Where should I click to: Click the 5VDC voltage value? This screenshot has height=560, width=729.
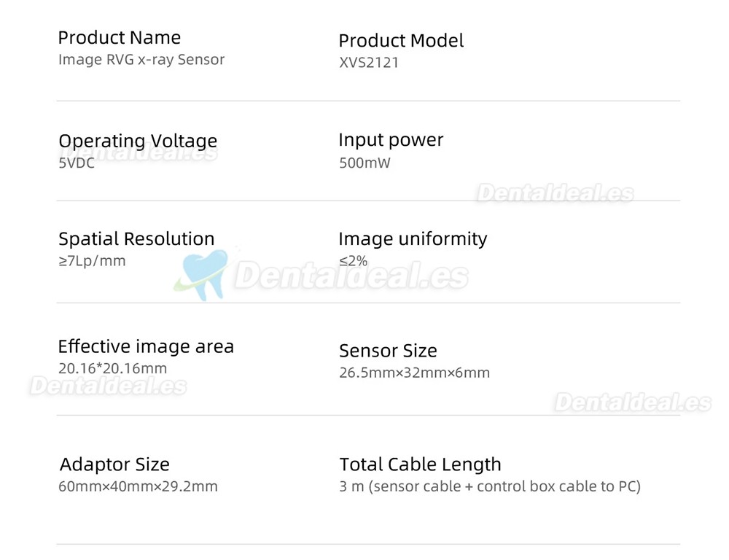pyautogui.click(x=77, y=163)
